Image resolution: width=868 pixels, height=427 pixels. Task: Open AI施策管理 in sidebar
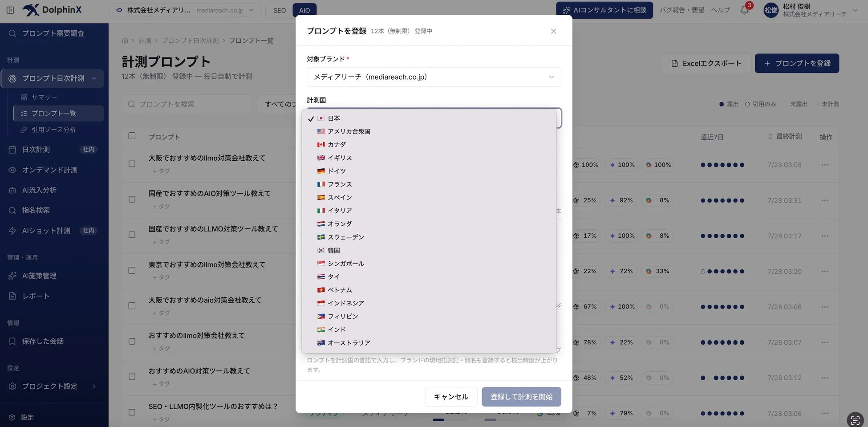point(39,276)
